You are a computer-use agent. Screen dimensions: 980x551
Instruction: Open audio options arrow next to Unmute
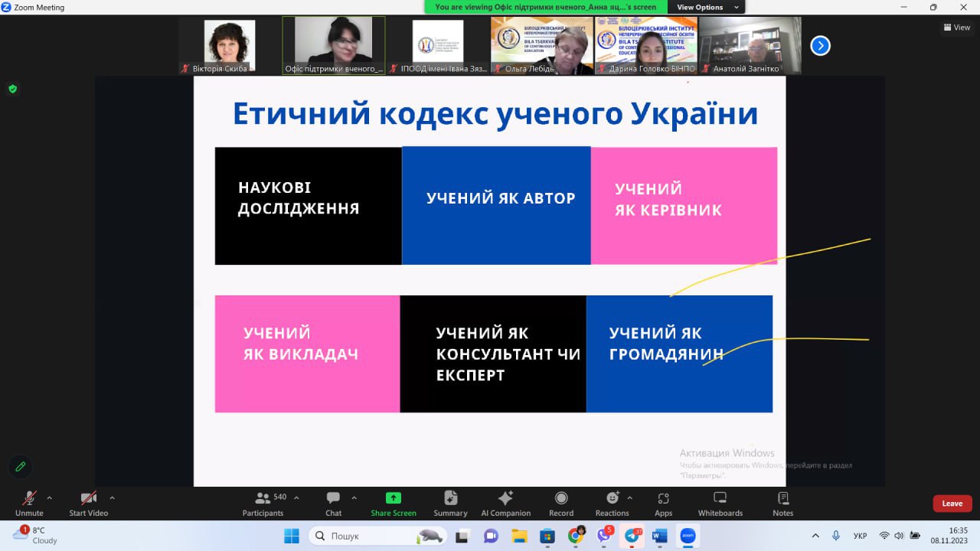click(50, 497)
